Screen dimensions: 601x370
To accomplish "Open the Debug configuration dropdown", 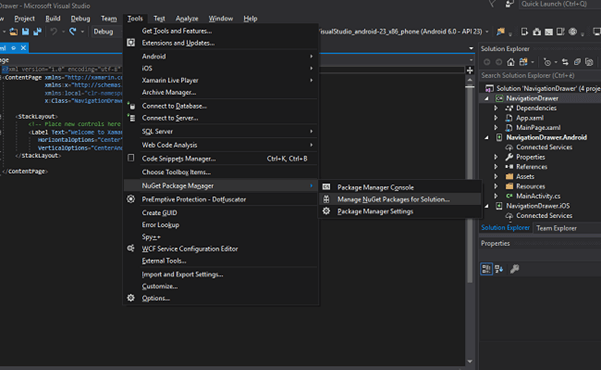I will (107, 31).
